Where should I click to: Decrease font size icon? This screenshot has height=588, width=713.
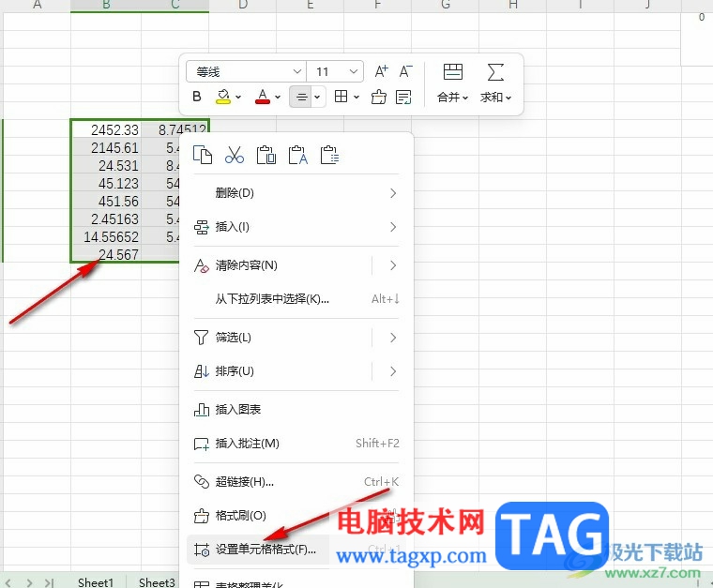pos(405,71)
